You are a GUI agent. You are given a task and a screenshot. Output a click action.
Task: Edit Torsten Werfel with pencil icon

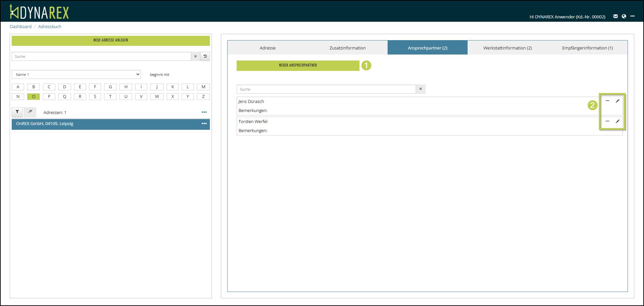click(618, 121)
